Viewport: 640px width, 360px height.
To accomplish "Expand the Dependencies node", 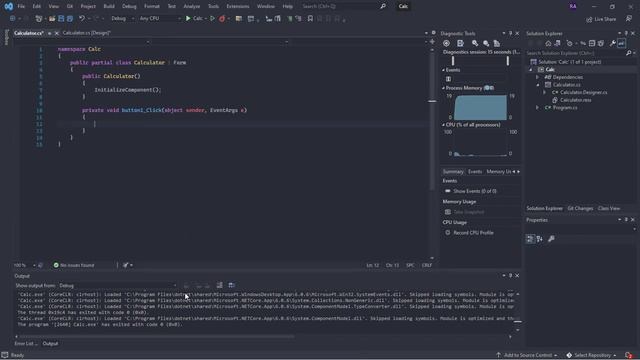I will point(538,77).
